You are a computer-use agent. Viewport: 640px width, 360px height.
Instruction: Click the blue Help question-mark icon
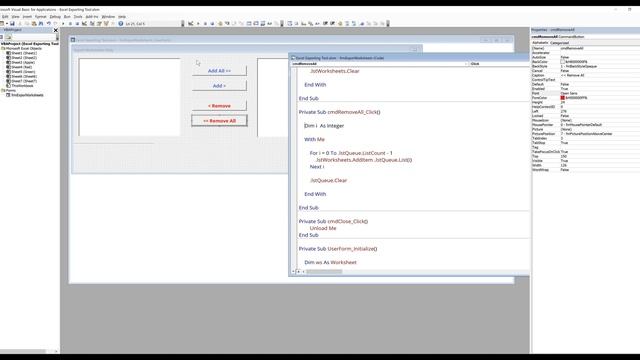pos(121,24)
